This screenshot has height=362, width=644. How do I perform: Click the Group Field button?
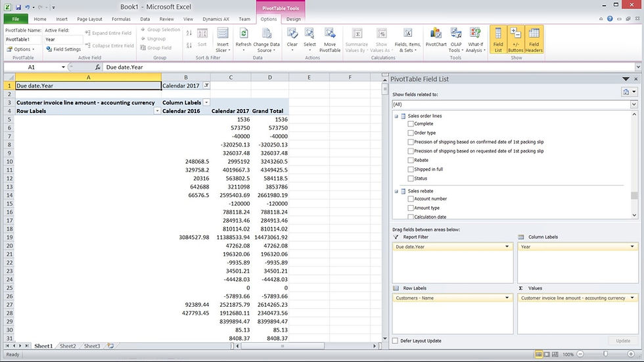pyautogui.click(x=156, y=47)
